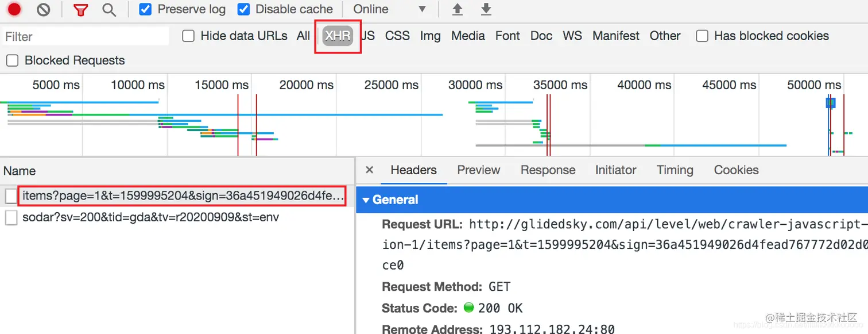
Task: Switch to the Initiator tab
Action: [x=615, y=170]
